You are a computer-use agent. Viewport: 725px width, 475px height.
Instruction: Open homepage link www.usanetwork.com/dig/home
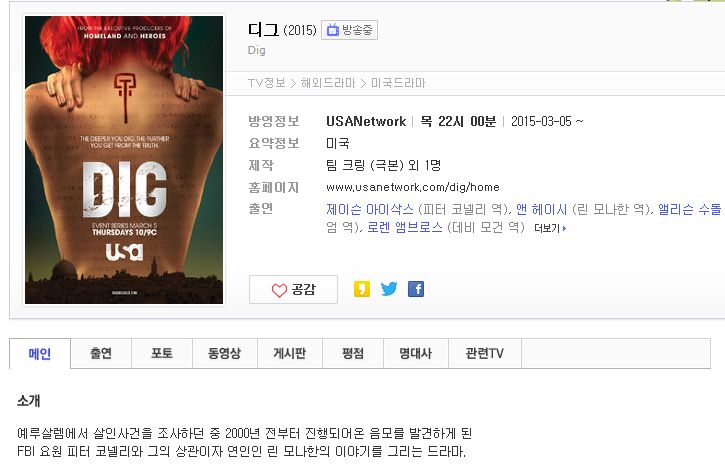412,187
